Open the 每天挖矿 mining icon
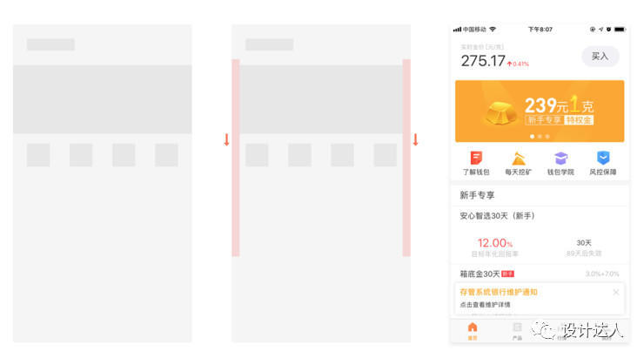Image resolution: width=644 pixels, height=358 pixels. (x=519, y=159)
